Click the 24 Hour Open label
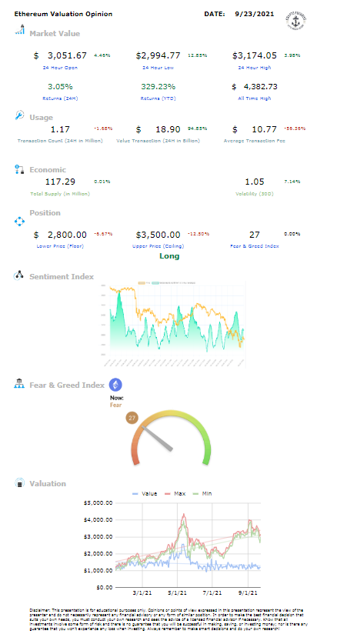The width and height of the screenshot is (337, 644). click(60, 68)
